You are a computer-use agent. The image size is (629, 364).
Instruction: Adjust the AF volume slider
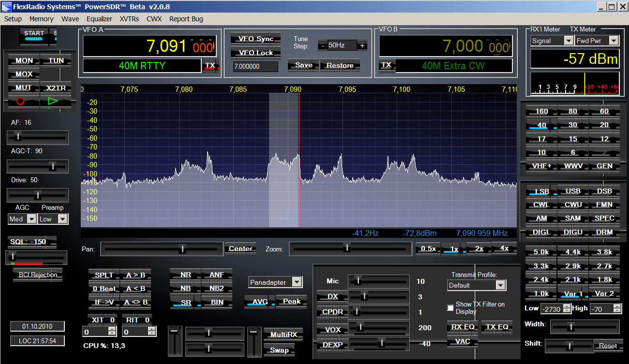(18, 137)
